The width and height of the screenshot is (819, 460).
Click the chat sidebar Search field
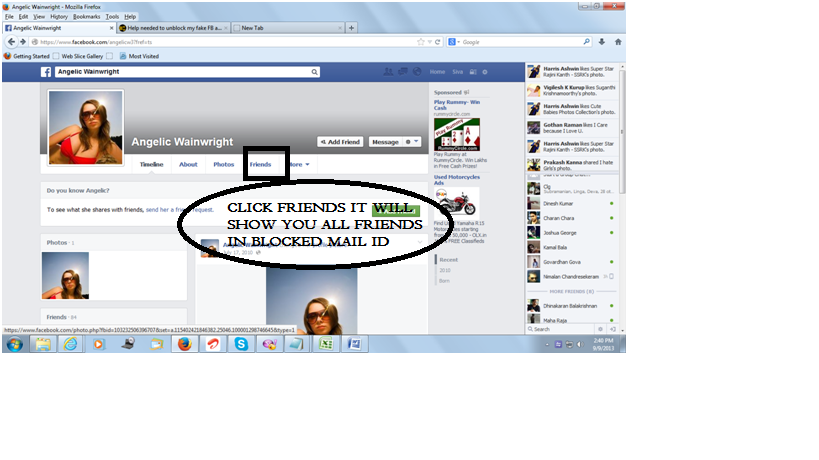click(560, 329)
